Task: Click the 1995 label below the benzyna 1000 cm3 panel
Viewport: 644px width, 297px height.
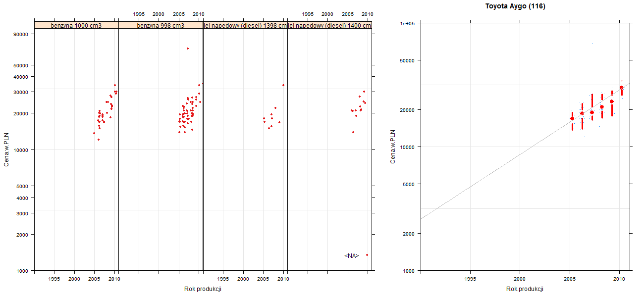Action: (54, 279)
